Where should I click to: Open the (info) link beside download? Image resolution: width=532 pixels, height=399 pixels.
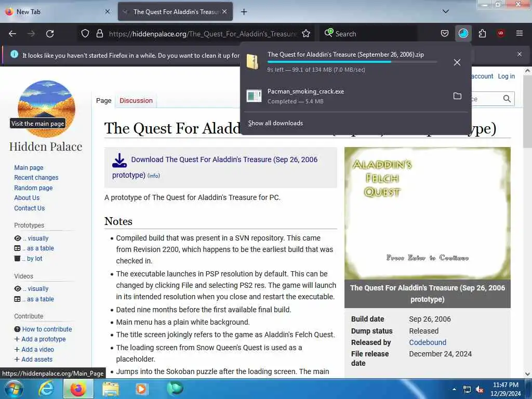tap(154, 176)
